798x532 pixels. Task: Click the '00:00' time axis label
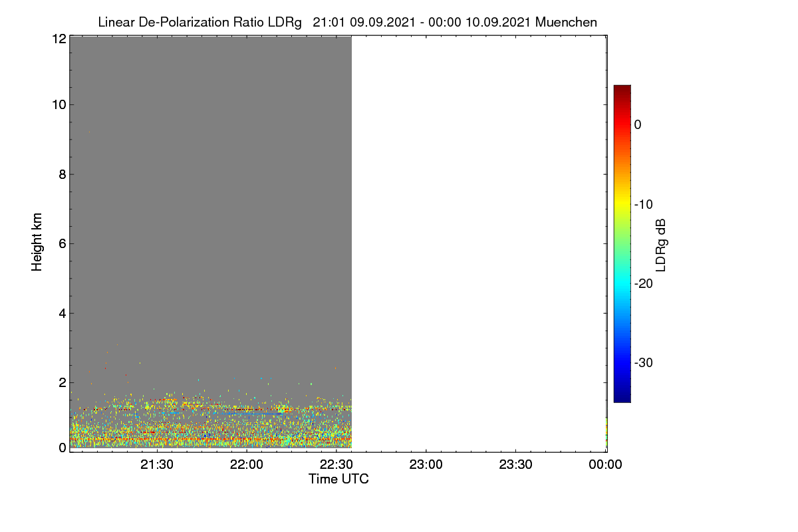[606, 465]
